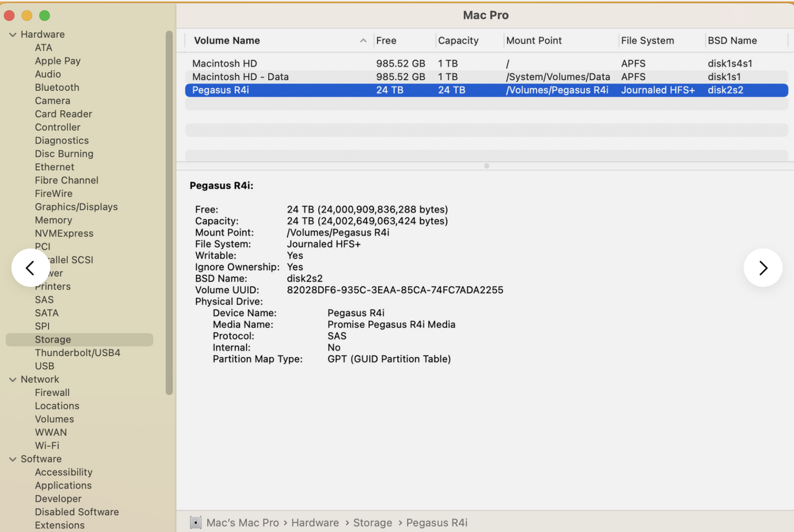Click the forward navigation arrow
The image size is (794, 532).
click(x=763, y=267)
